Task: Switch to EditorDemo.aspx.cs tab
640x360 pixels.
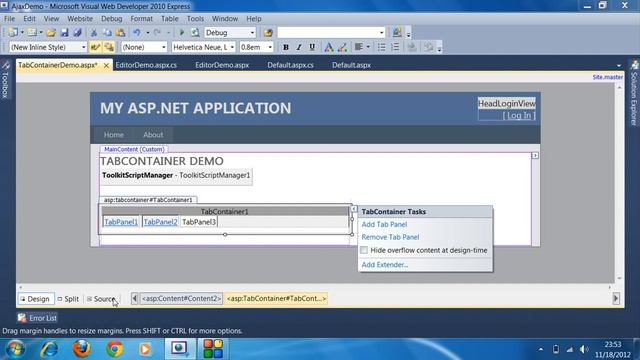Action: pyautogui.click(x=146, y=65)
